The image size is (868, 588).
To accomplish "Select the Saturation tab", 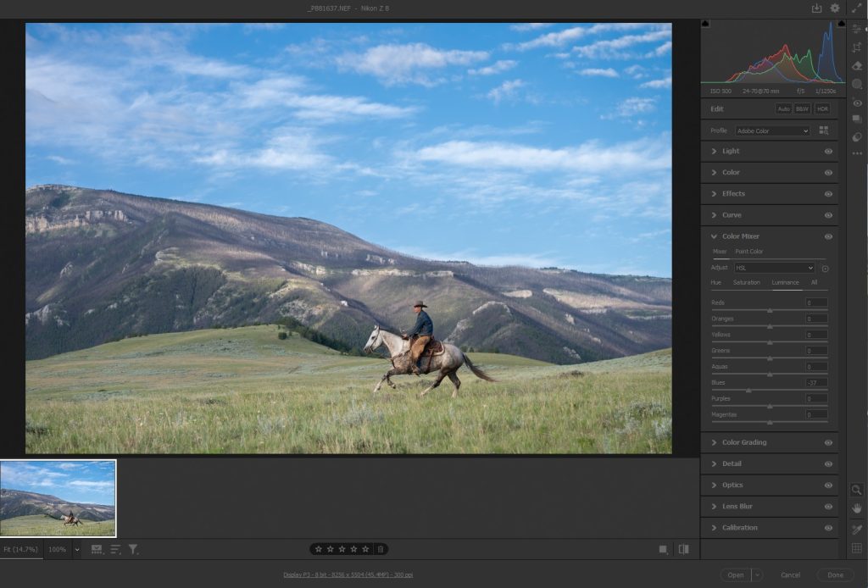I will click(746, 283).
